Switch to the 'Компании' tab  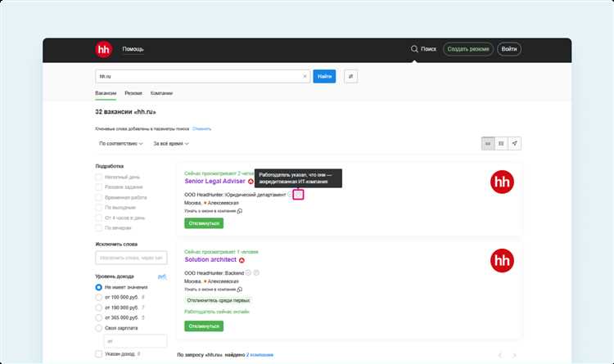coord(161,93)
